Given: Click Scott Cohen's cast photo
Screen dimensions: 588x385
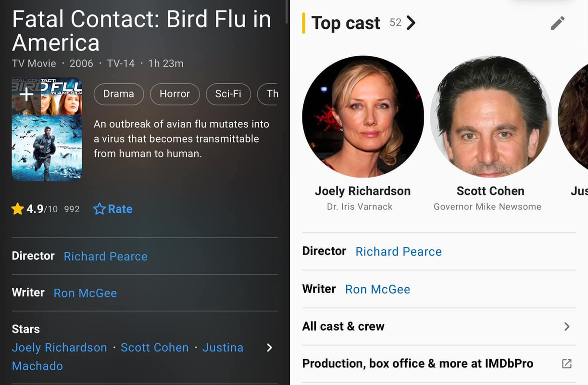Looking at the screenshot, I should click(490, 117).
